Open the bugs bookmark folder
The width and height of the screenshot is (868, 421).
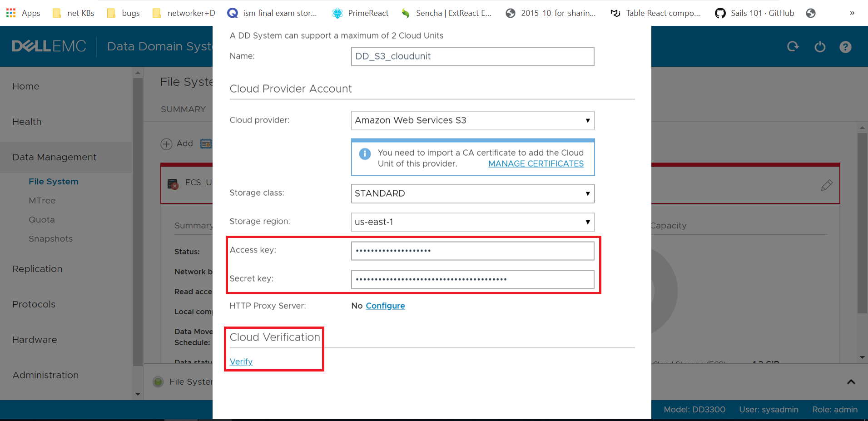124,13
